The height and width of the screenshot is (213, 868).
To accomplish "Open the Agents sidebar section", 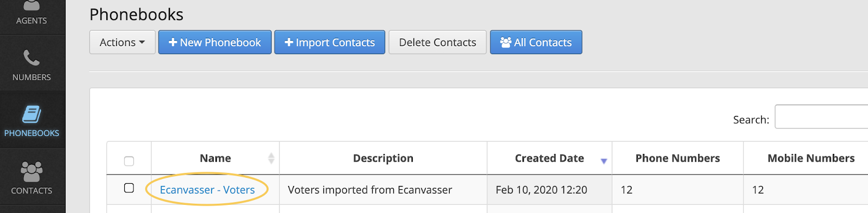I will pyautogui.click(x=31, y=15).
